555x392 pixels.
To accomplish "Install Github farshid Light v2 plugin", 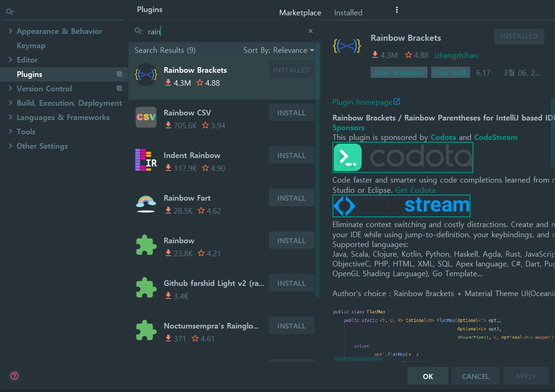I will 291,283.
